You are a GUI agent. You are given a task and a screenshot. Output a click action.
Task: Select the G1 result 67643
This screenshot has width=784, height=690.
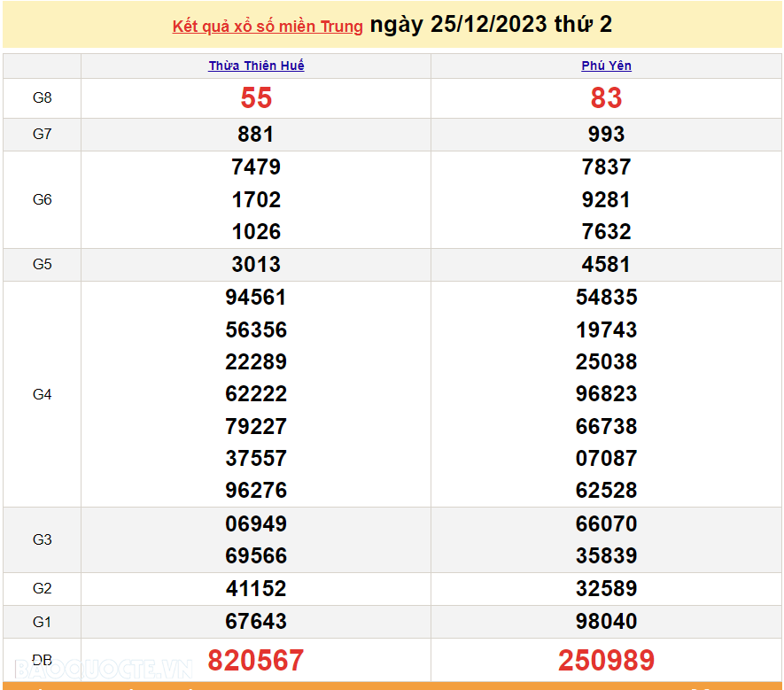click(256, 622)
